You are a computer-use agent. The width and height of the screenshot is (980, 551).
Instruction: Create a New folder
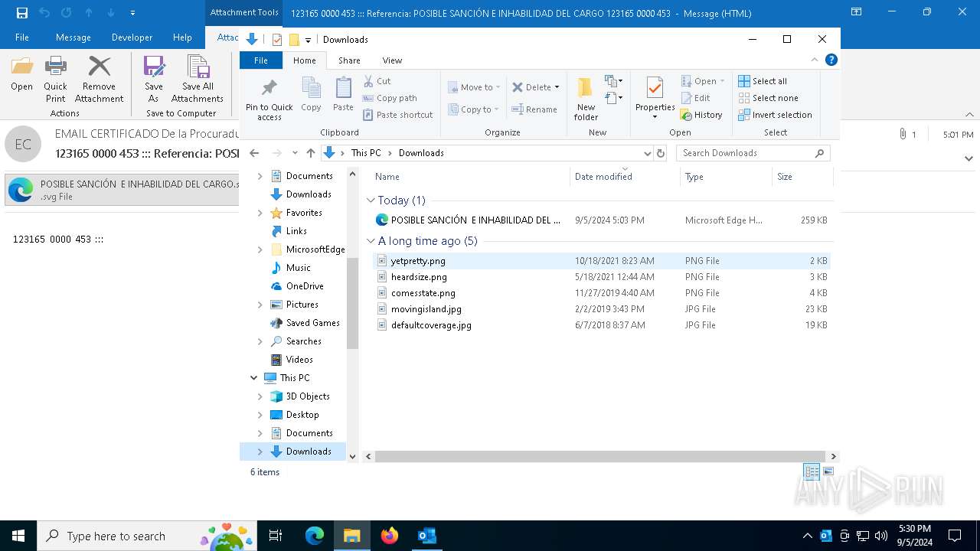click(x=586, y=98)
